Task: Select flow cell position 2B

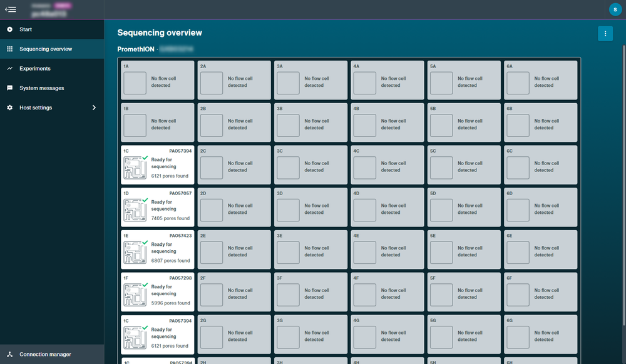Action: click(234, 123)
